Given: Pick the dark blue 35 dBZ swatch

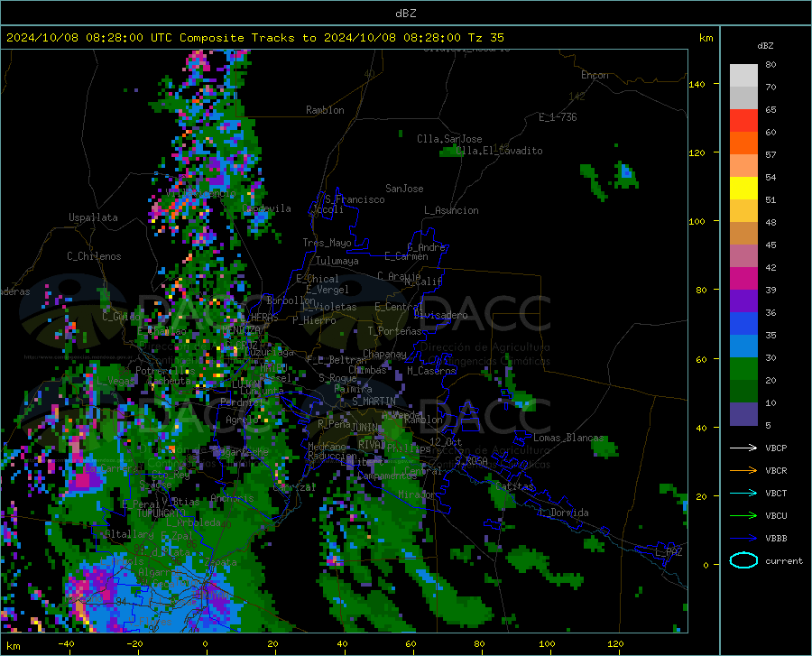Looking at the screenshot, I should (x=743, y=324).
